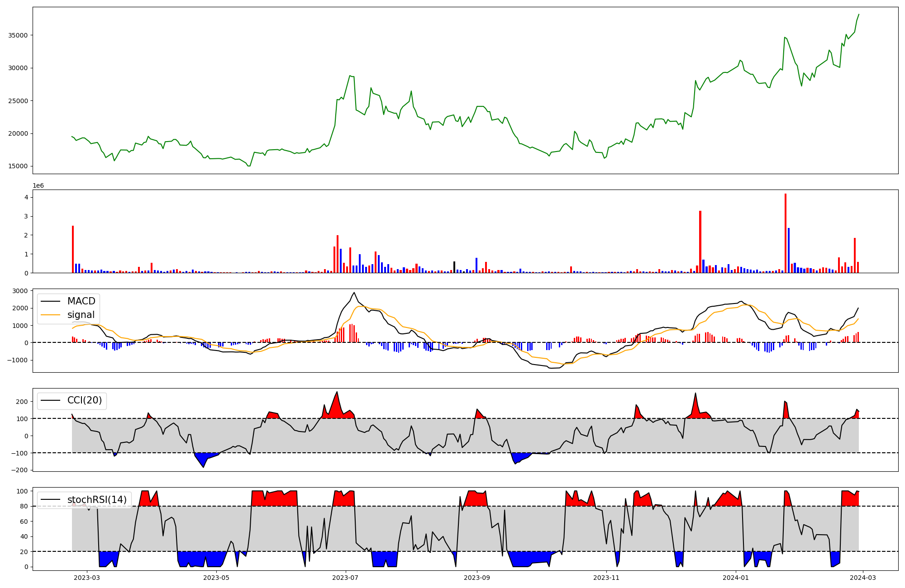Select the CCI(20) legend label

click(x=84, y=400)
